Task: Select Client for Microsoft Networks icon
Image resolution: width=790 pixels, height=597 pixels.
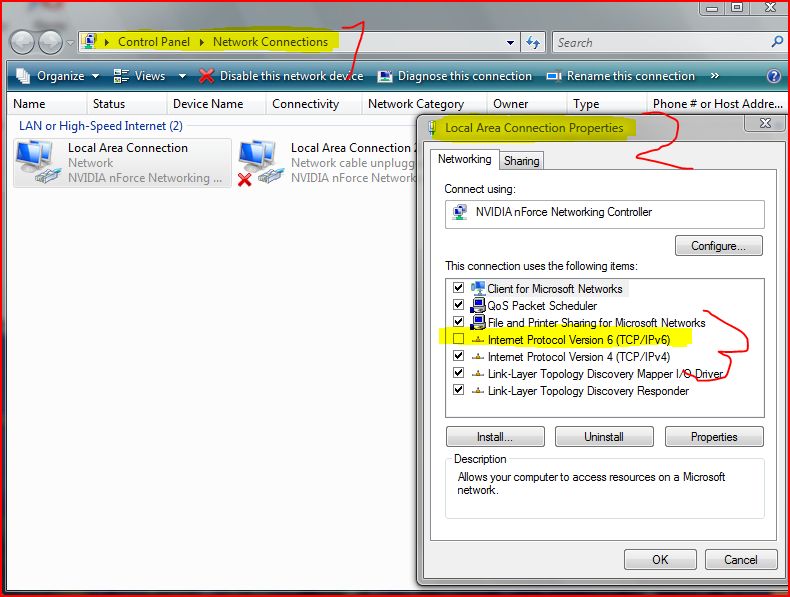Action: [x=478, y=288]
